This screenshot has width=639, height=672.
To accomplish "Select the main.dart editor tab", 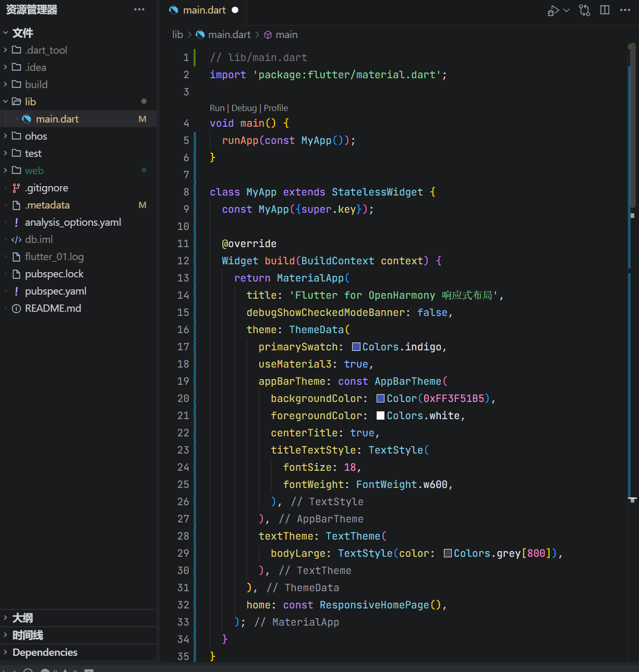I will (x=204, y=10).
